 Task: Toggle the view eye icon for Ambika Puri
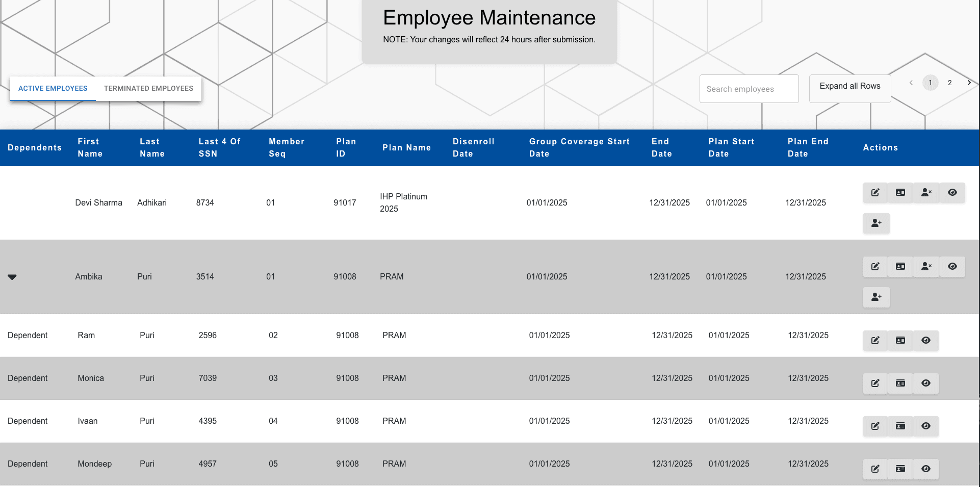[952, 266]
